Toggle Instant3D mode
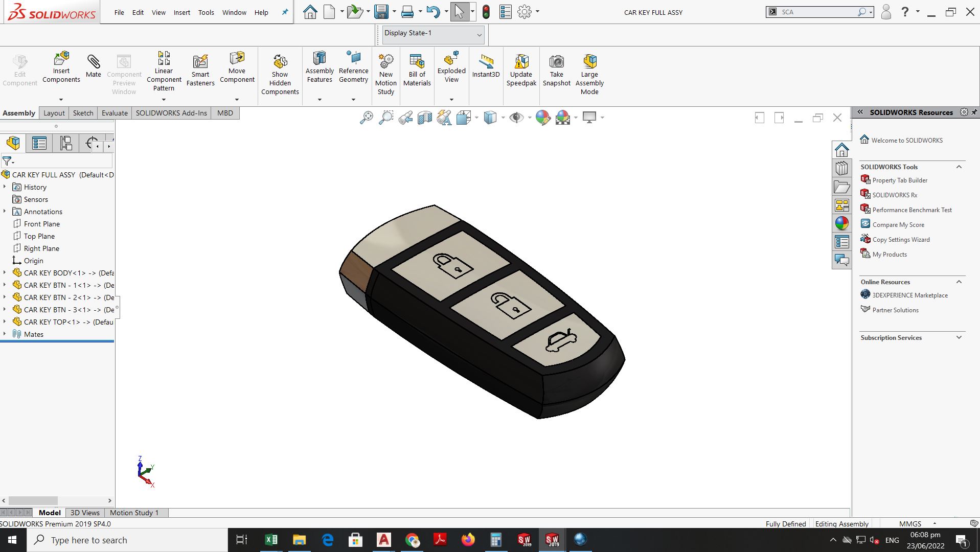Viewport: 980px width, 552px height. pos(486,66)
